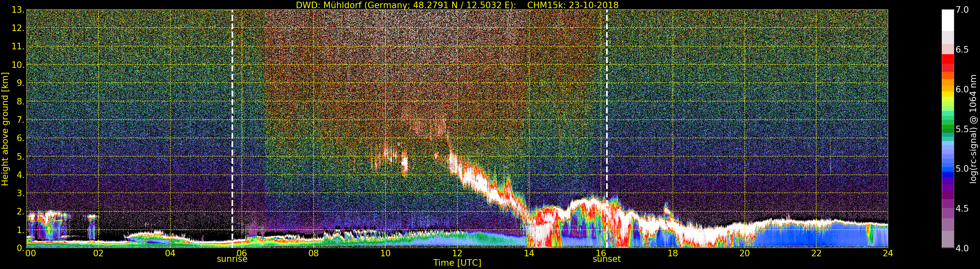The width and height of the screenshot is (980, 269).
Task: Select the white dashed sunrise marker line
Action: click(x=232, y=129)
